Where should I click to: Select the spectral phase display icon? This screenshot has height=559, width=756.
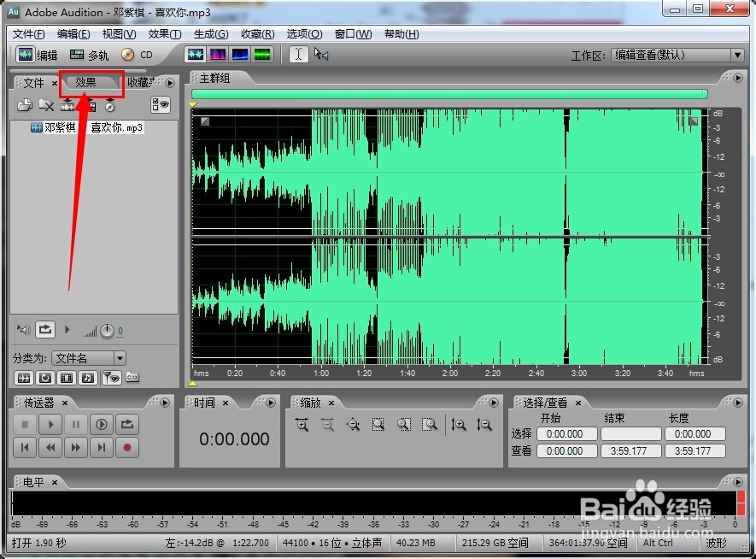tap(262, 55)
